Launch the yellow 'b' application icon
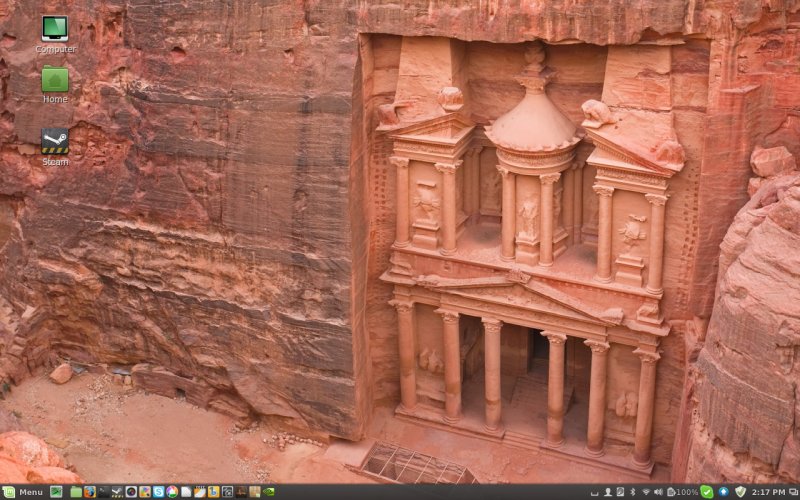The image size is (800, 500). click(213, 492)
